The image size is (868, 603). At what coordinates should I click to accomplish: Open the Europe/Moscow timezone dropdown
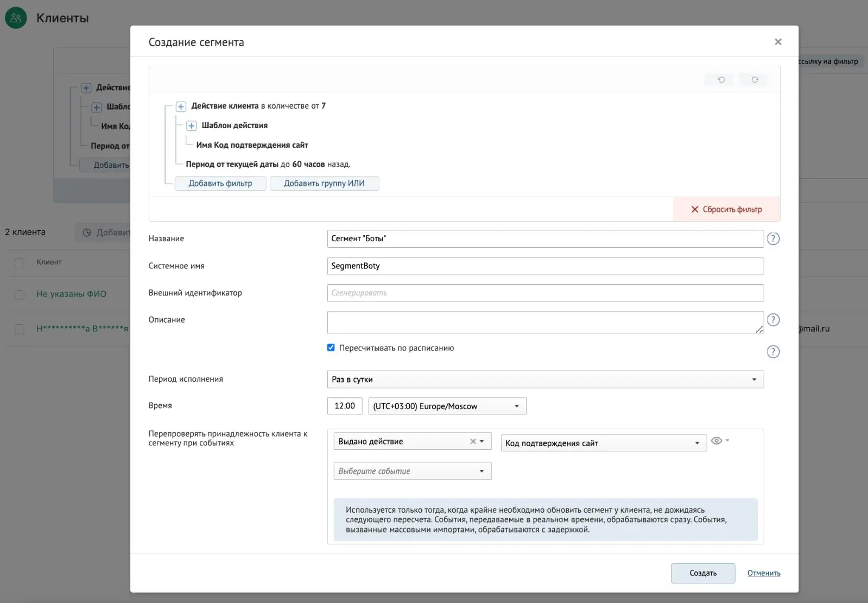pyautogui.click(x=447, y=406)
